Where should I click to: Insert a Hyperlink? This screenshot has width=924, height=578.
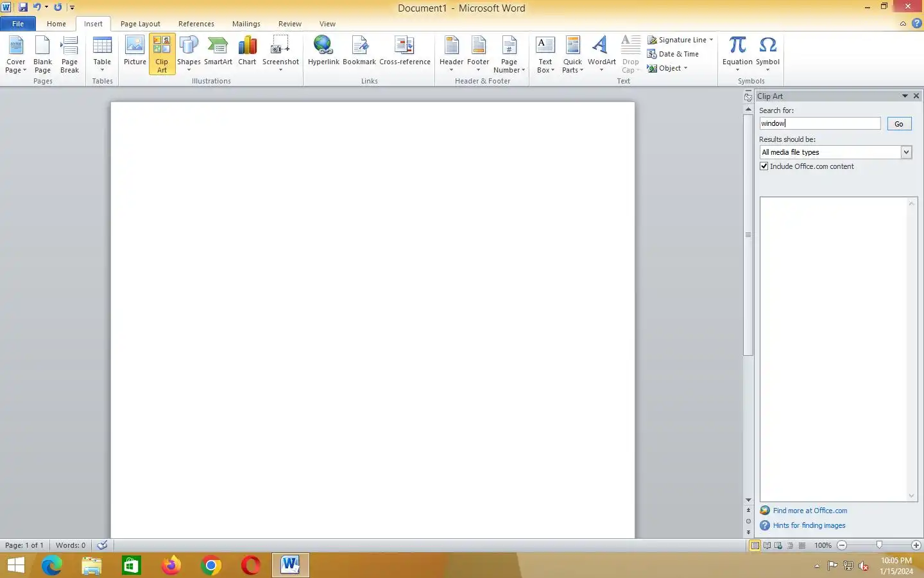[323, 51]
